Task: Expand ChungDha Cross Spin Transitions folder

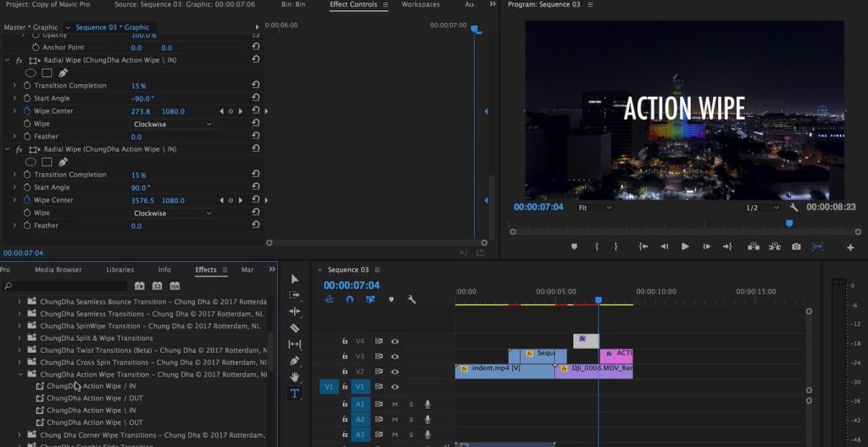Action: tap(19, 362)
